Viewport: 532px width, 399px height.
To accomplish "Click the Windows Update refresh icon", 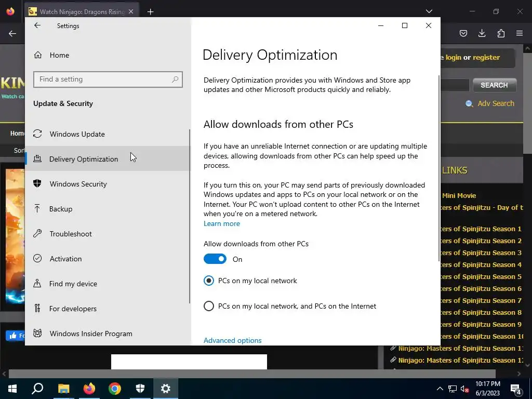I will click(x=37, y=134).
